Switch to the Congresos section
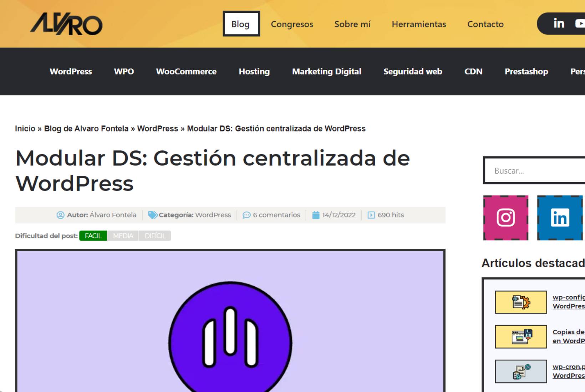Viewport: 585px width, 392px height. pos(292,24)
